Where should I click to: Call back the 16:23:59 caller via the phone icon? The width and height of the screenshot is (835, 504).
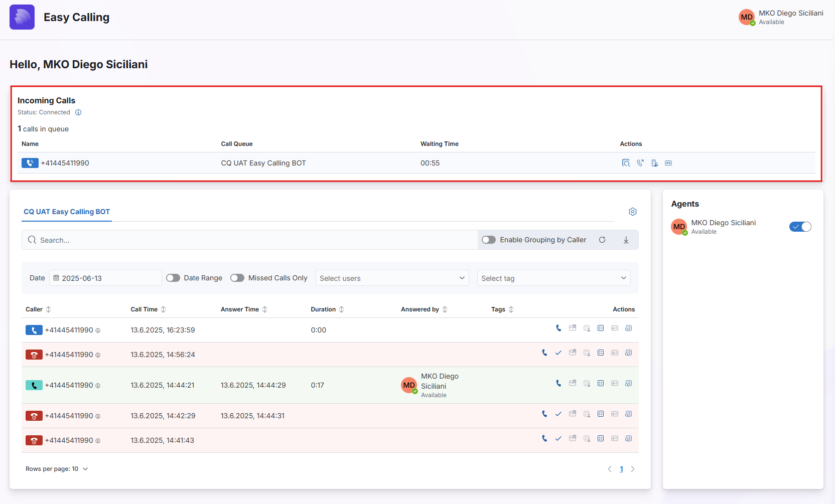click(559, 328)
